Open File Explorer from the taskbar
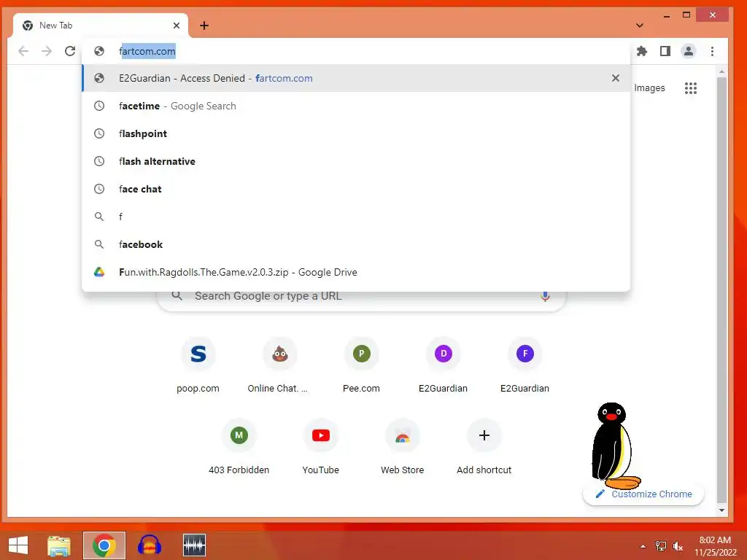 [58, 545]
